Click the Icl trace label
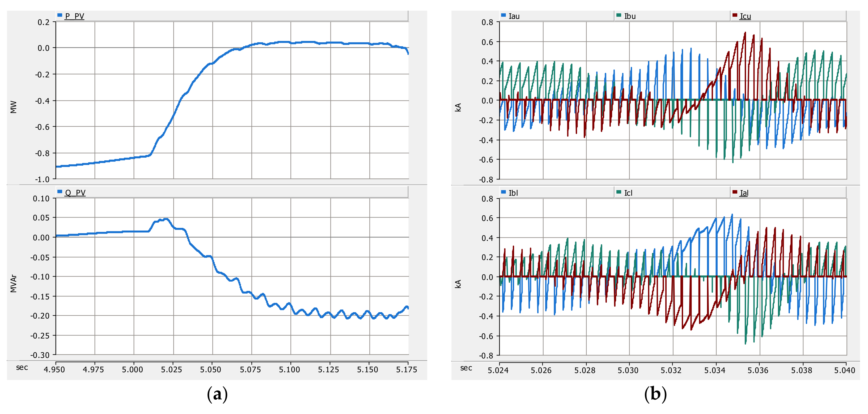868x414 pixels. click(628, 193)
